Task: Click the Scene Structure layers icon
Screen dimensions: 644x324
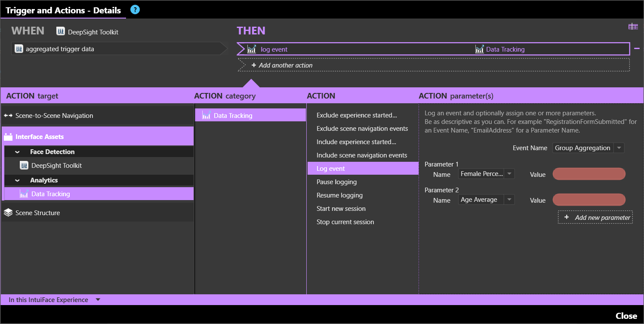Action: point(8,213)
